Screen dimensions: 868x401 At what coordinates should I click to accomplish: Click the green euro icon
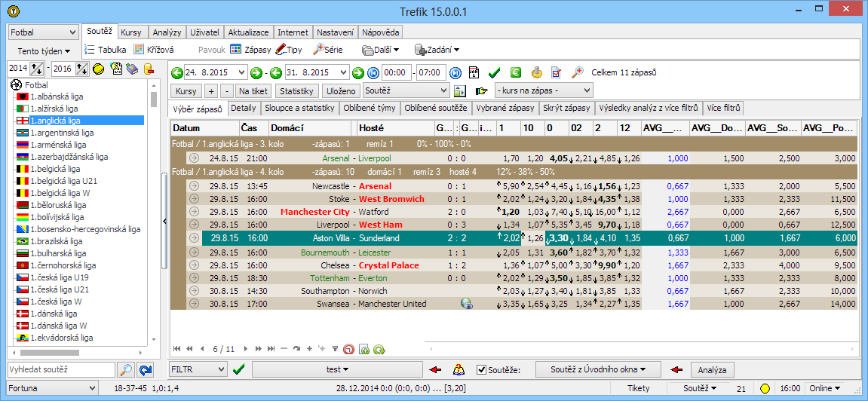[x=515, y=72]
